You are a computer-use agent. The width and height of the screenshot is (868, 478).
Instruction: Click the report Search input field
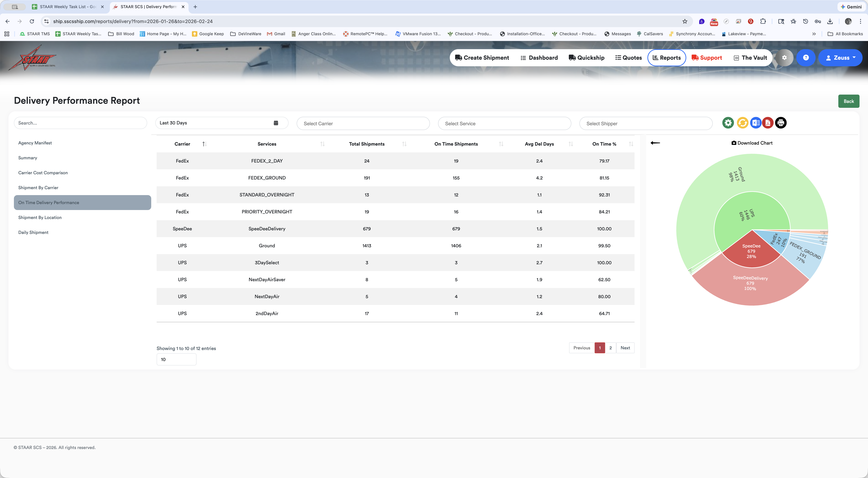click(80, 123)
